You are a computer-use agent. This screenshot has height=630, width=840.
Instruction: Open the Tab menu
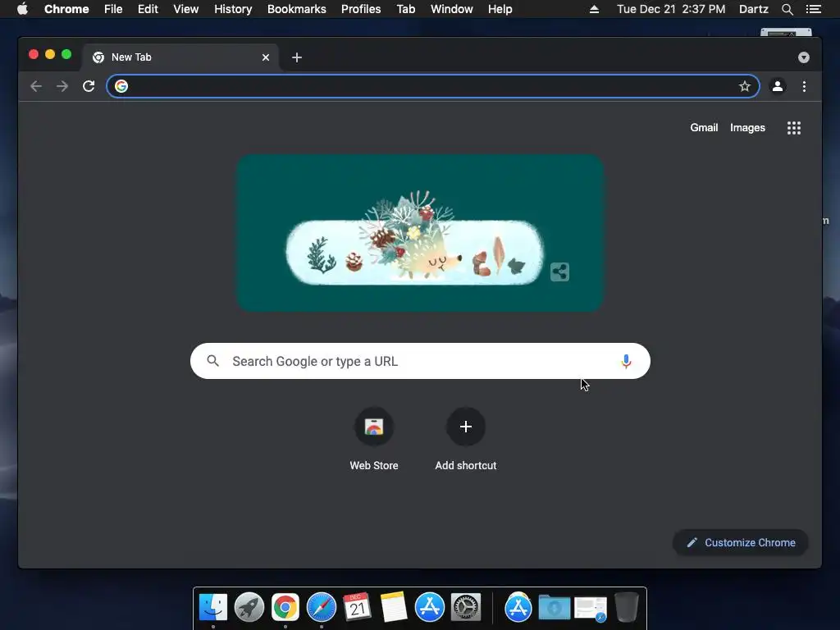[x=405, y=9]
